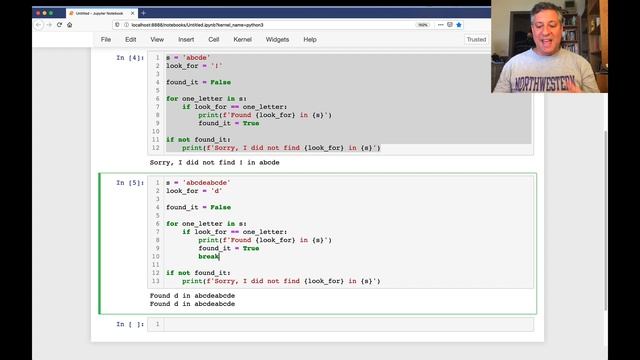Click the 'break' line in cell 5
The image size is (640, 360).
point(209,256)
